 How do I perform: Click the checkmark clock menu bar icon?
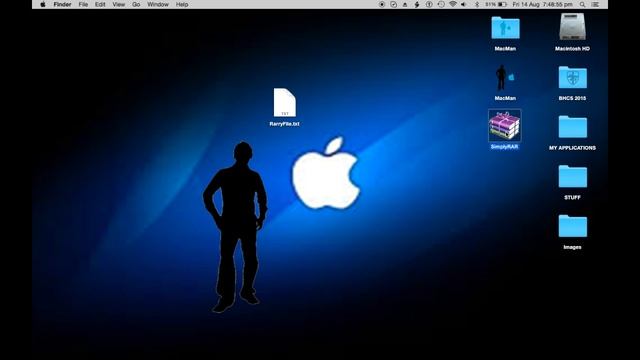click(x=393, y=4)
